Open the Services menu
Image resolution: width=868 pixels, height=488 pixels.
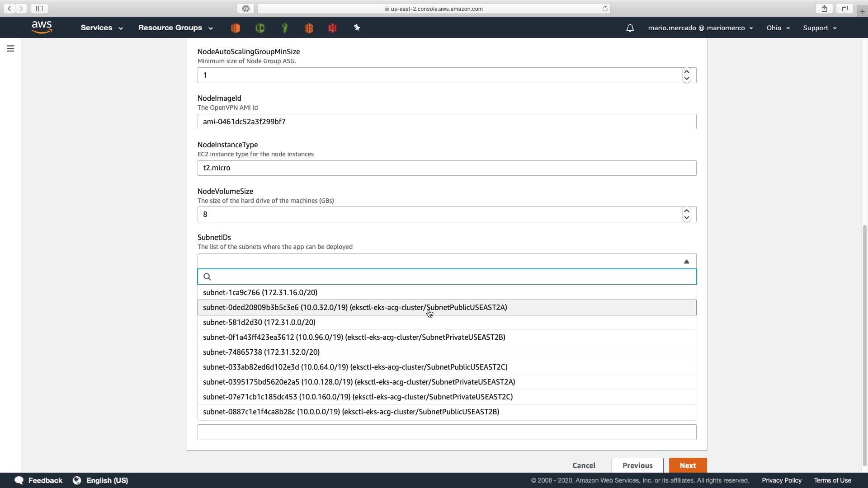101,28
